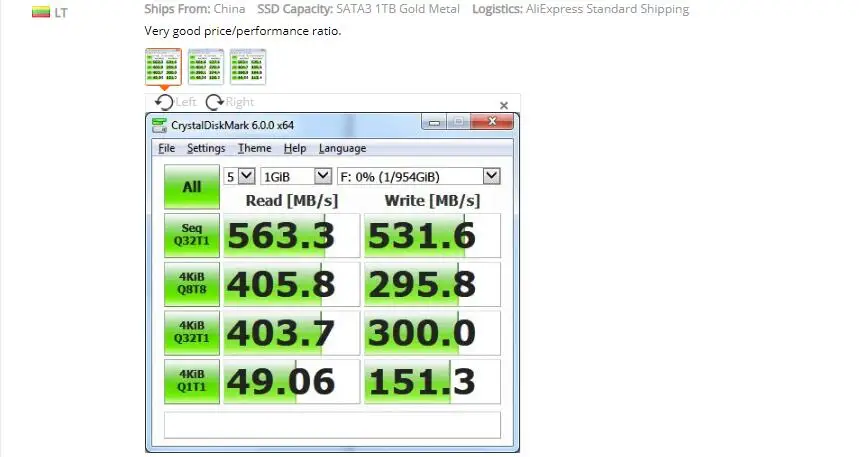Click the Read [MB/s] column header

click(x=292, y=201)
